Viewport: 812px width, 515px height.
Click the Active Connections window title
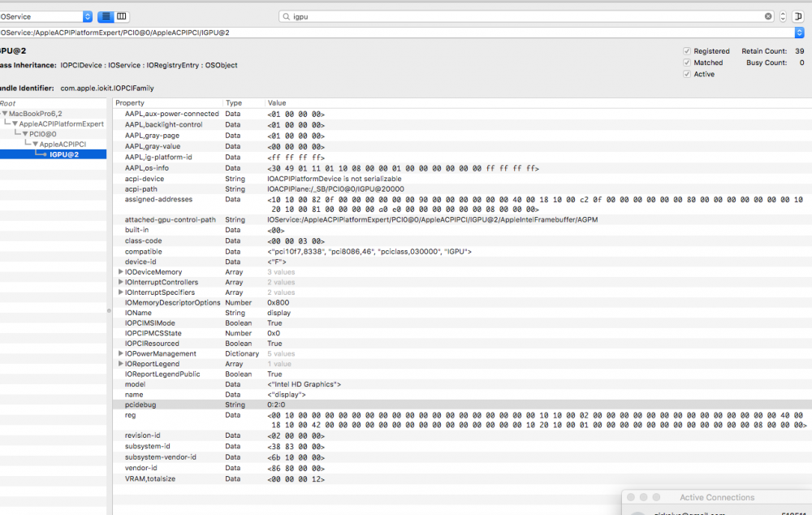click(717, 497)
